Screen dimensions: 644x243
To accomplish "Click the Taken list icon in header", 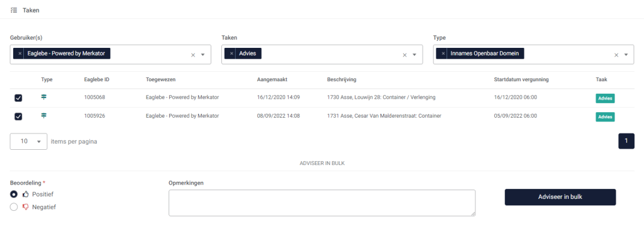I will [14, 10].
